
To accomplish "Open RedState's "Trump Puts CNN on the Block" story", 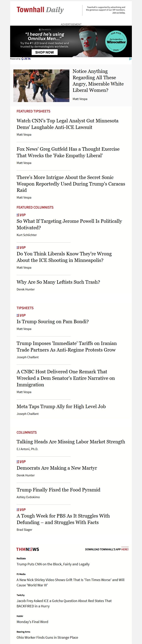I will [53, 564].
